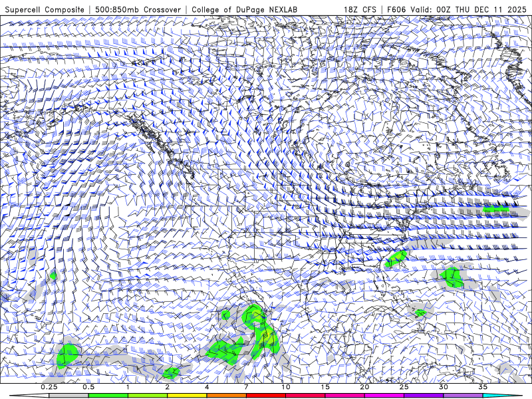The width and height of the screenshot is (532, 399).
Task: Select the red 7–10 color bar segment
Action: pyautogui.click(x=266, y=396)
